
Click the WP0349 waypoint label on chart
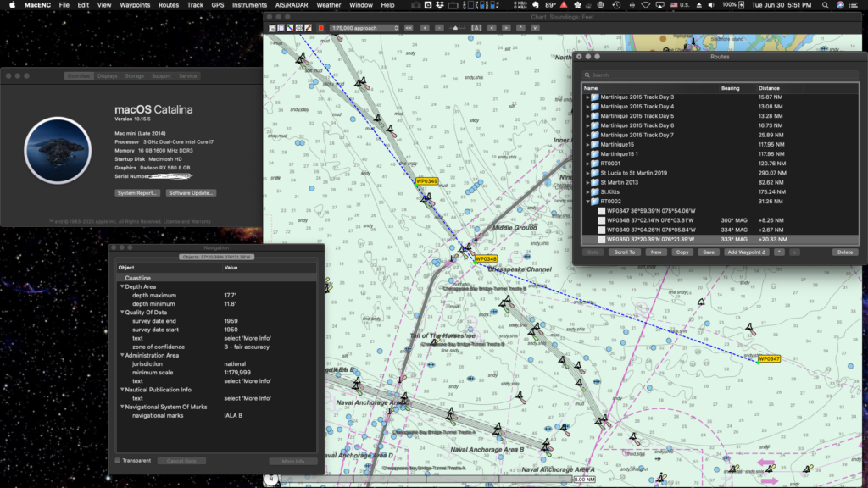click(427, 181)
